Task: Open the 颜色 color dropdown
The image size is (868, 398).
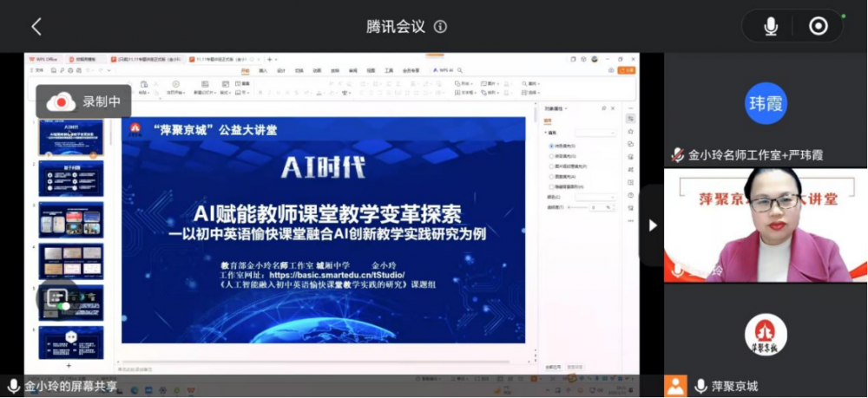Action: coord(595,198)
